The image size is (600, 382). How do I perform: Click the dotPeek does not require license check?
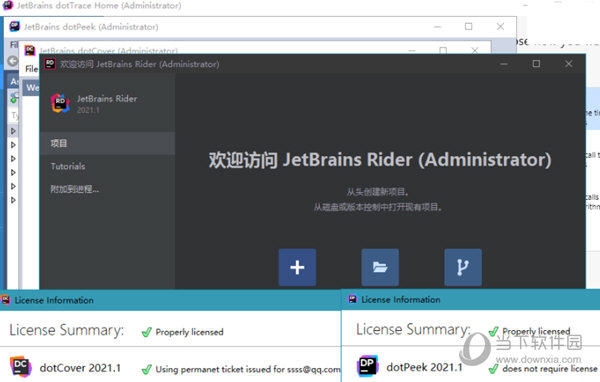coord(494,369)
